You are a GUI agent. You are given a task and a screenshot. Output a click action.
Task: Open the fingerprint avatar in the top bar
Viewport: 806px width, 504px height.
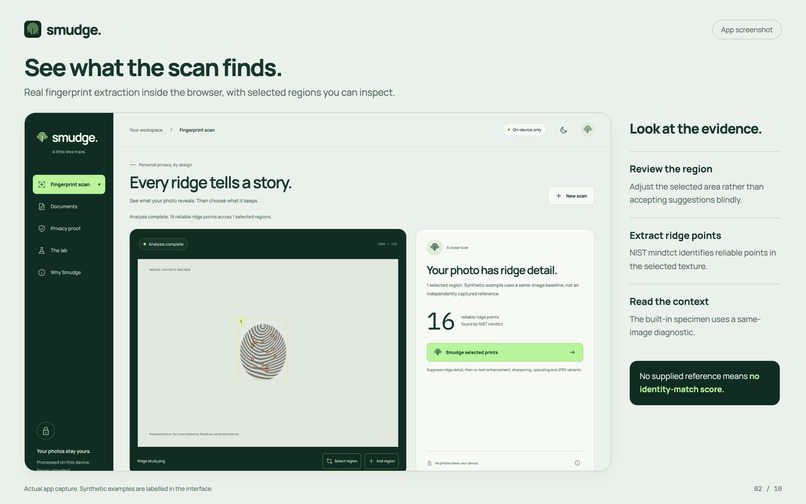coord(588,130)
